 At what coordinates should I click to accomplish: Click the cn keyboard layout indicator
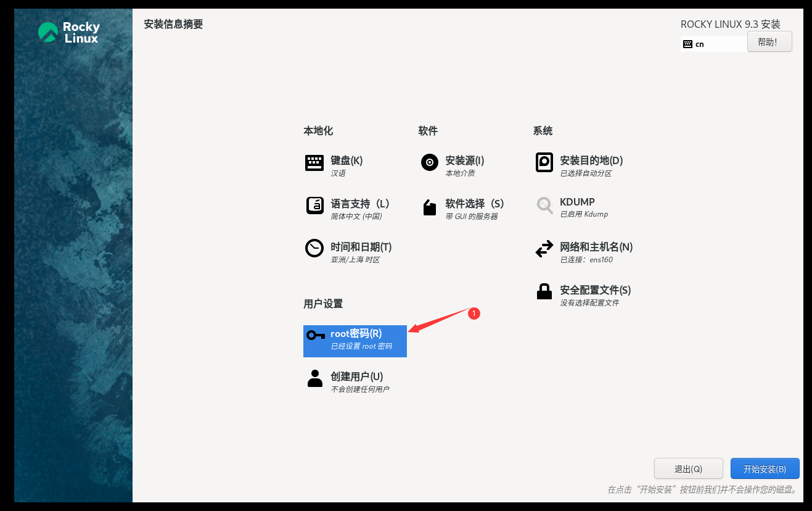[713, 44]
